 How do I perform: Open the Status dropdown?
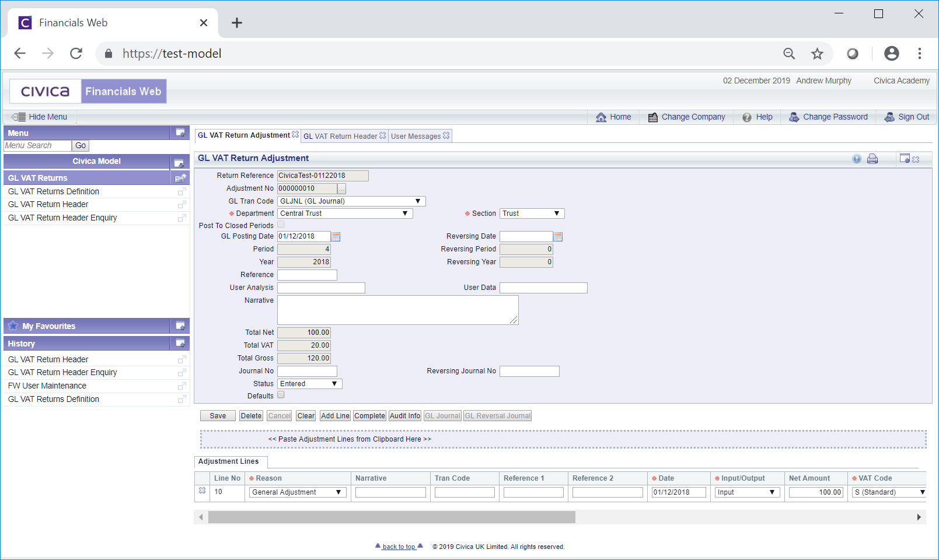pyautogui.click(x=310, y=384)
